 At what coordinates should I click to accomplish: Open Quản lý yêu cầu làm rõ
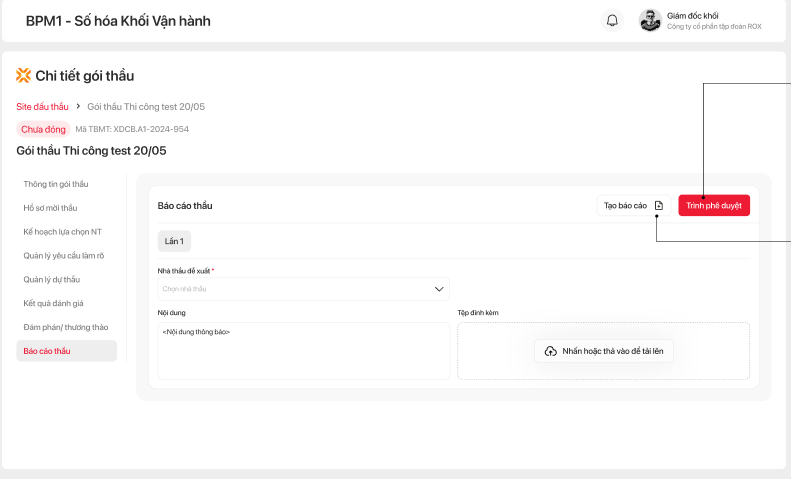coord(64,256)
